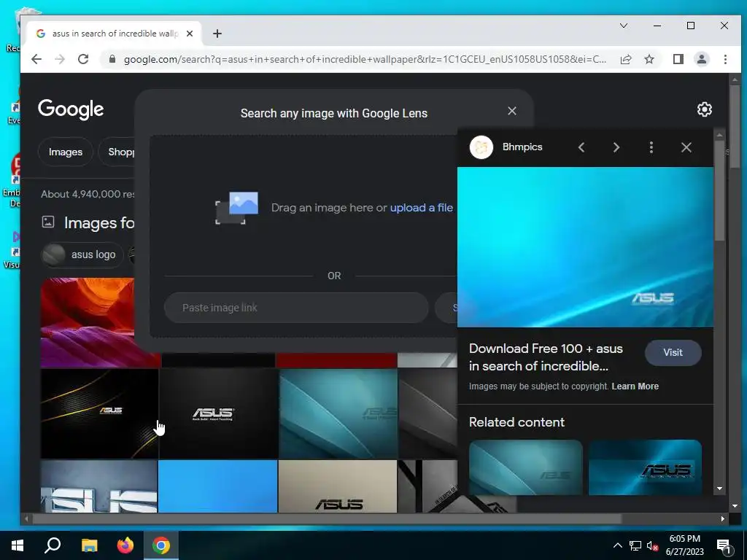
Task: Go back to previous page in Chrome
Action: point(36,59)
